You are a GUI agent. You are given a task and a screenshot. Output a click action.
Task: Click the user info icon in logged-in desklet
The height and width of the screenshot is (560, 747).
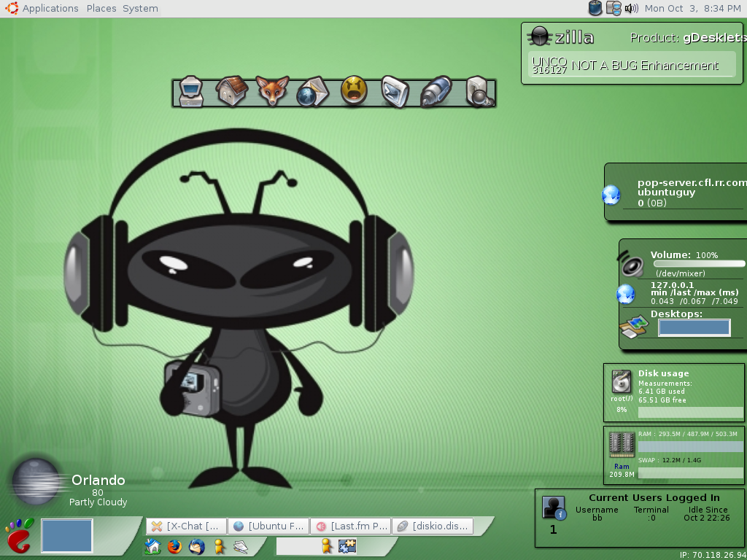[x=554, y=508]
